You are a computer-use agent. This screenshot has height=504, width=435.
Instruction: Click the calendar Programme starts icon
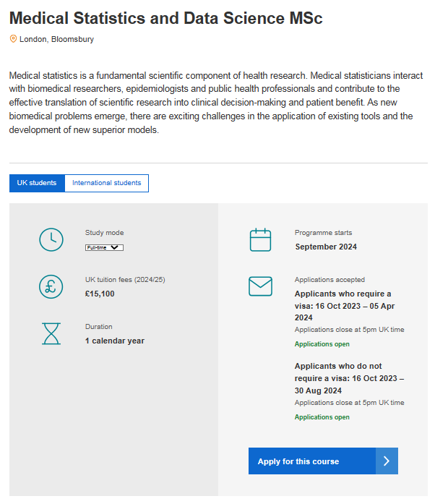[x=260, y=239]
